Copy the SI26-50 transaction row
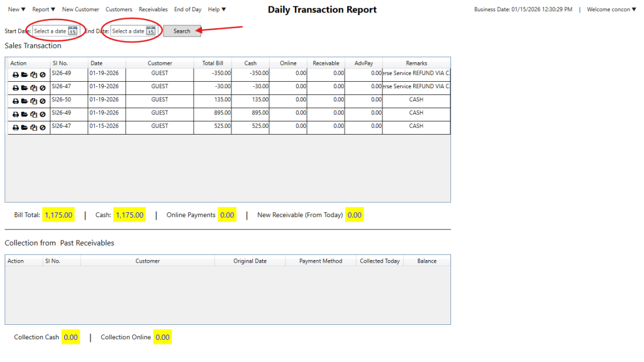The width and height of the screenshot is (644, 362). click(x=33, y=101)
